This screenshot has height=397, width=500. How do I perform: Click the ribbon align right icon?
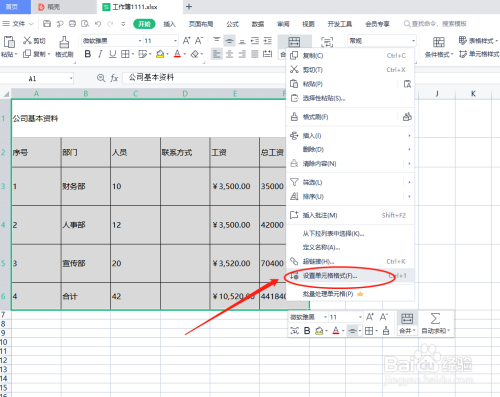point(242,54)
